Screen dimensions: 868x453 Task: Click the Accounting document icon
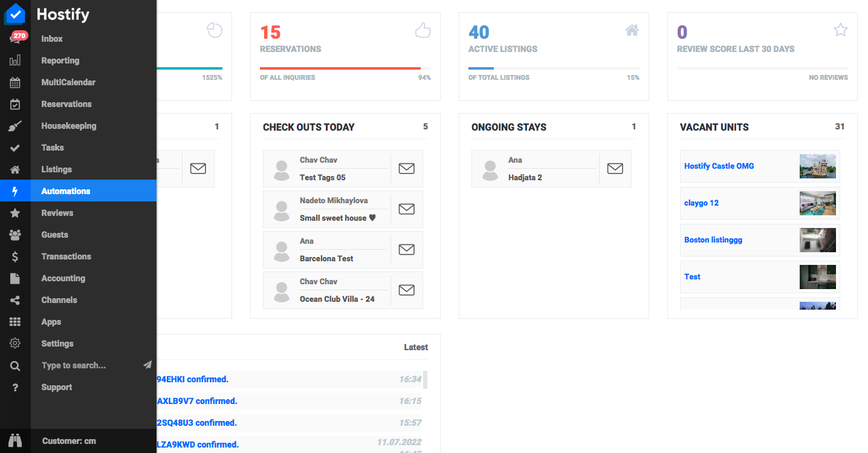coord(15,278)
